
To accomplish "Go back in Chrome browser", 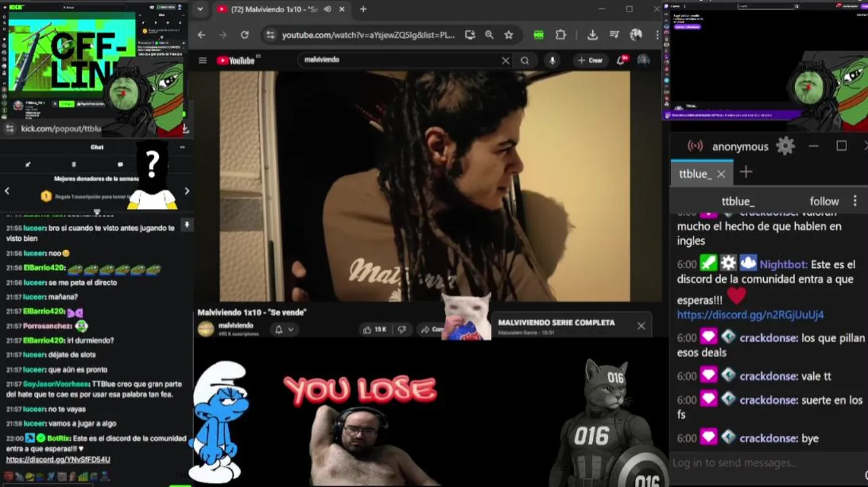I will pos(201,34).
